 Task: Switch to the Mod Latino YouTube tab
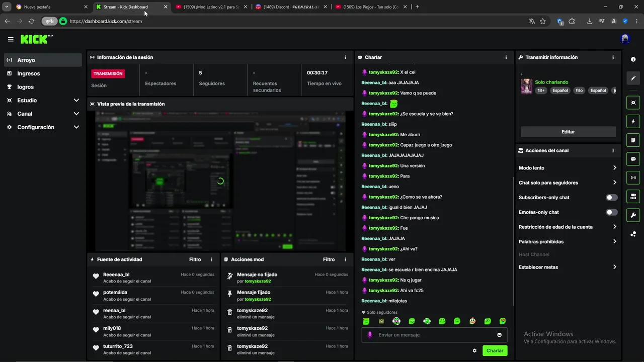pyautogui.click(x=211, y=7)
